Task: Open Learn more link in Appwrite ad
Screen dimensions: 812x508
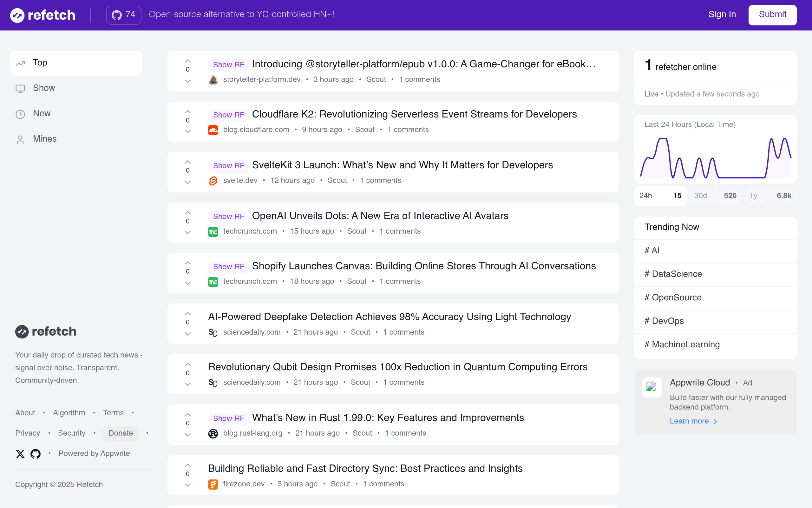Action: [x=693, y=421]
